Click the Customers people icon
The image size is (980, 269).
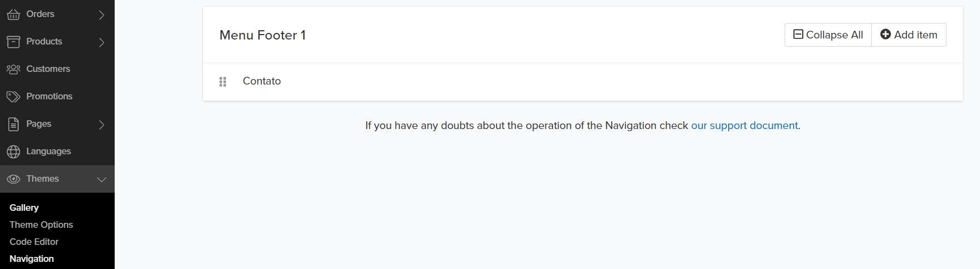click(x=13, y=69)
